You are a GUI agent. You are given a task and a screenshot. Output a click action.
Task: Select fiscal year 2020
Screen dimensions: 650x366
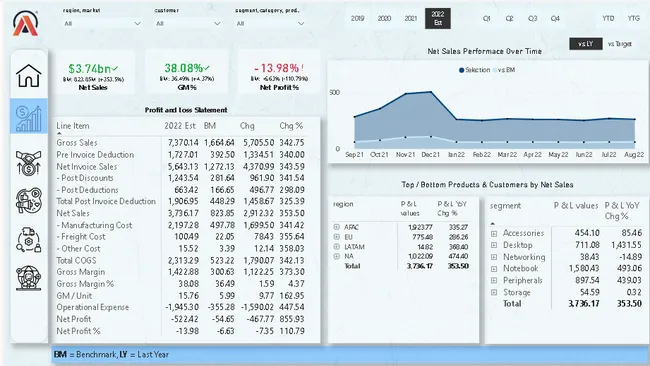(384, 18)
